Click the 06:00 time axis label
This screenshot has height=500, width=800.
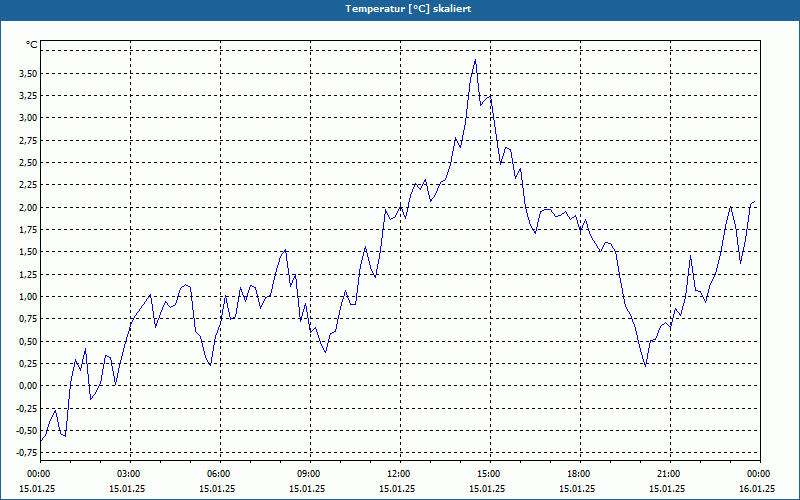point(220,474)
